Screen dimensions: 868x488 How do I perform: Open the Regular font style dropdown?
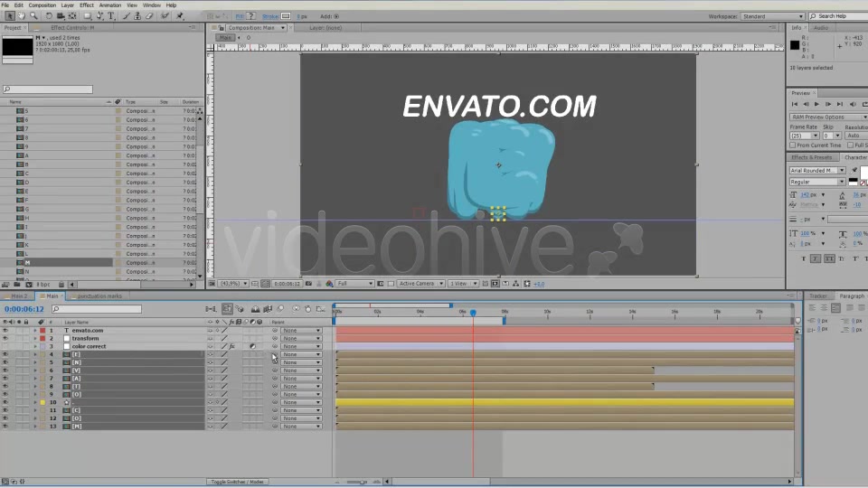817,182
